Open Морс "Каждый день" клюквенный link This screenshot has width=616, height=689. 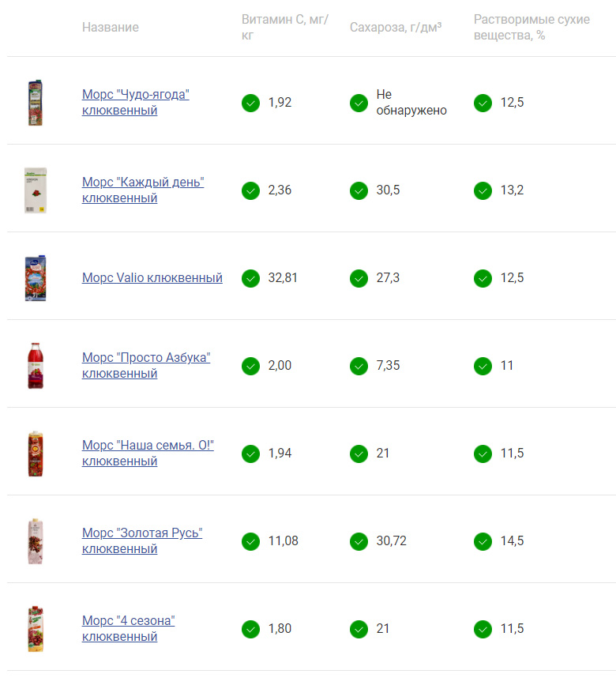(x=142, y=190)
